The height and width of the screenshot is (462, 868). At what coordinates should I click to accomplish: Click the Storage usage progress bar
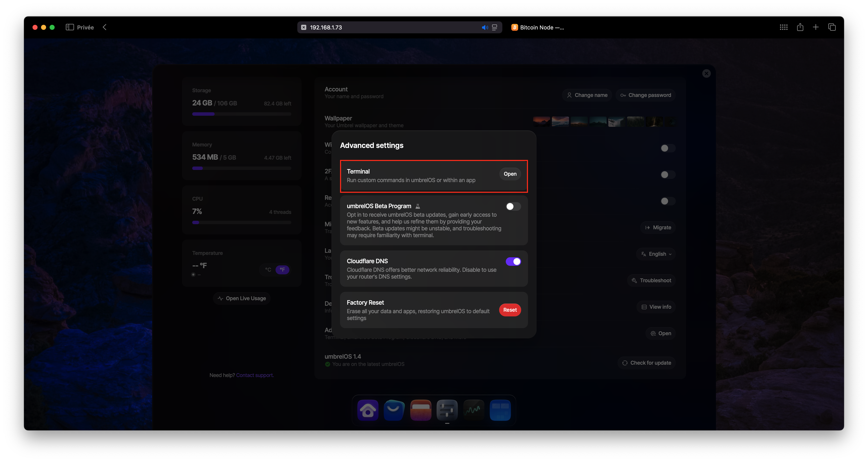pyautogui.click(x=242, y=114)
